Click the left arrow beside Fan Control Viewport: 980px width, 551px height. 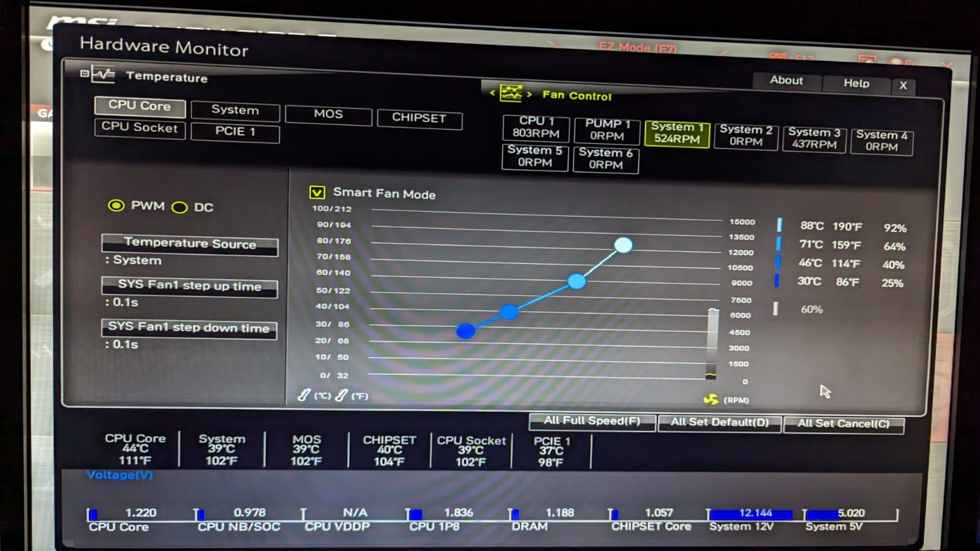492,93
